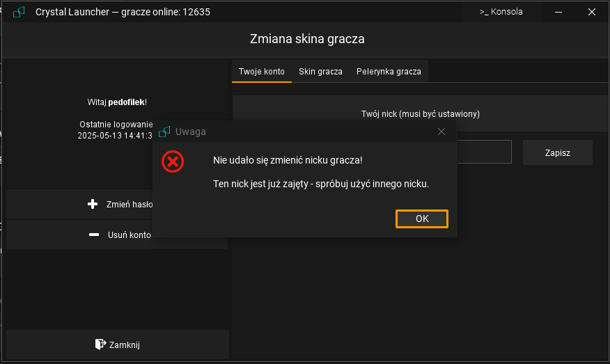Click the nick input field
The image size is (610, 364).
(x=484, y=152)
